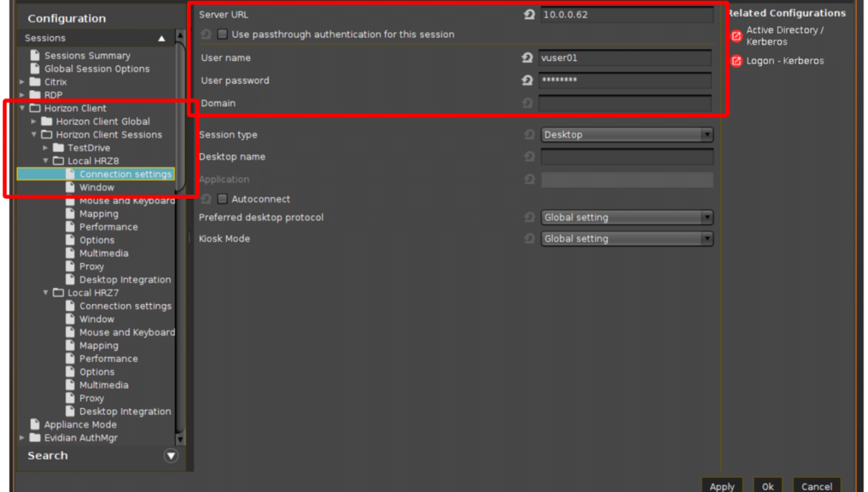The height and width of the screenshot is (492, 868).
Task: Open the Kiosk Mode dropdown
Action: click(627, 238)
